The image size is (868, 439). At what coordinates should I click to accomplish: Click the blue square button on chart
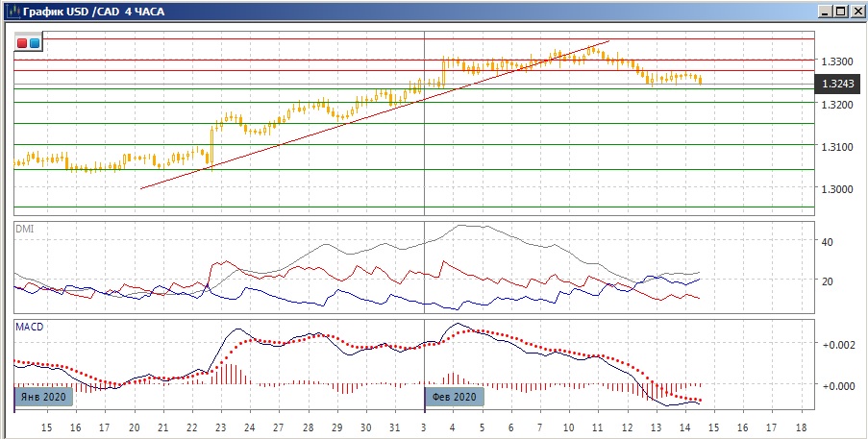point(35,43)
